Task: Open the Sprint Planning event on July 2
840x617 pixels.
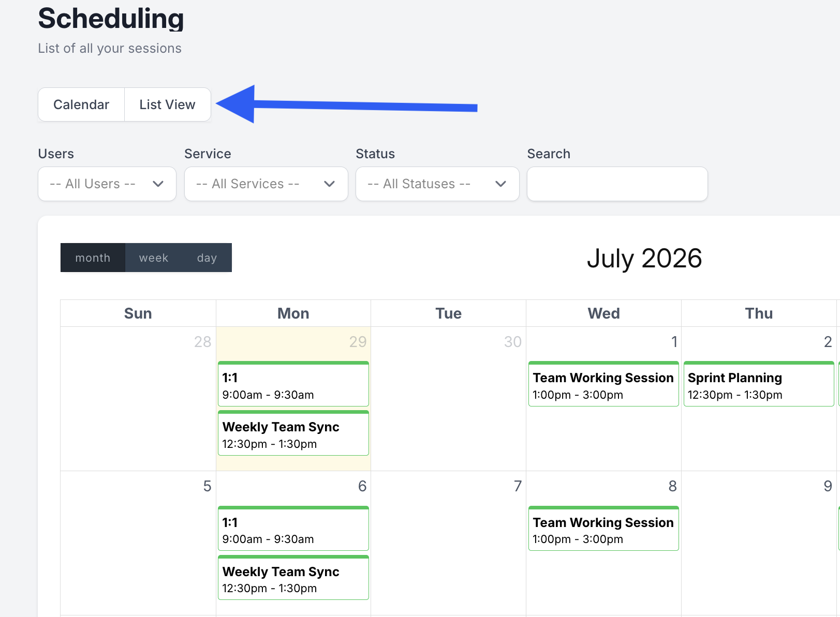Action: 759,384
